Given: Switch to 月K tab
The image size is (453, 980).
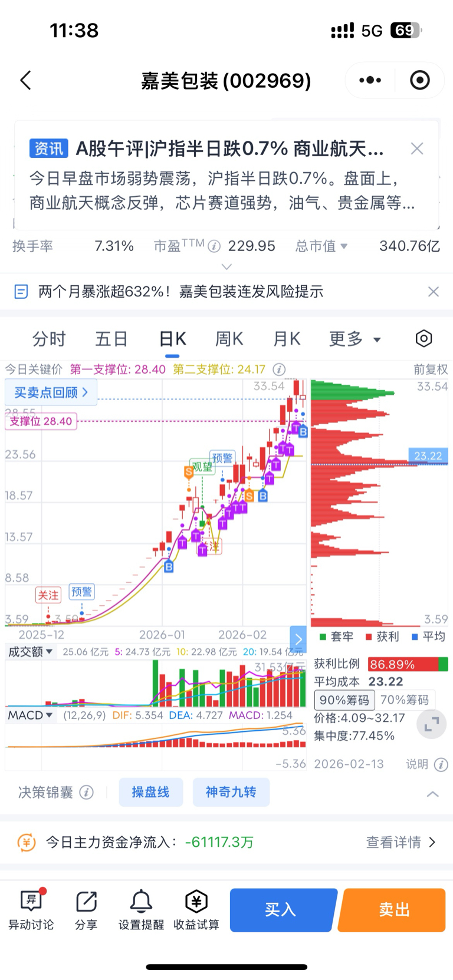Looking at the screenshot, I should [287, 339].
